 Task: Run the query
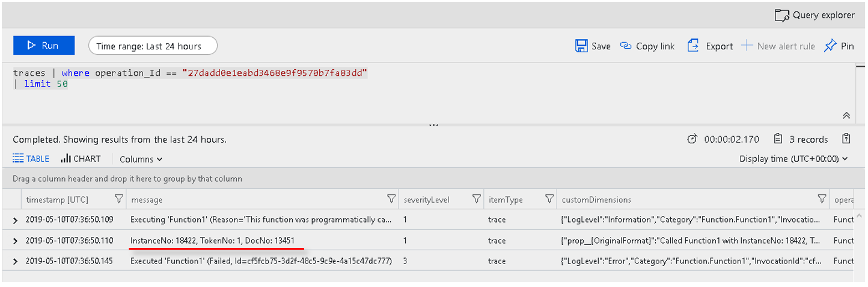pos(44,46)
